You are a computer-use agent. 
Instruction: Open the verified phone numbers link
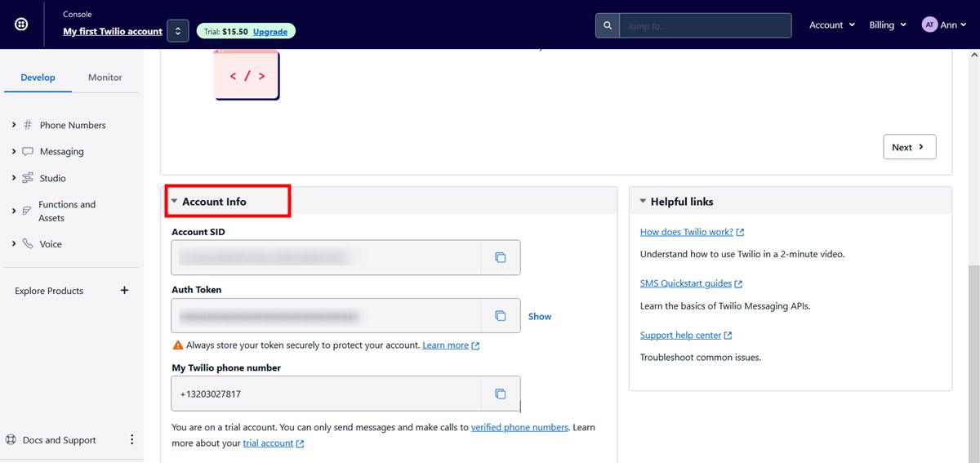519,427
